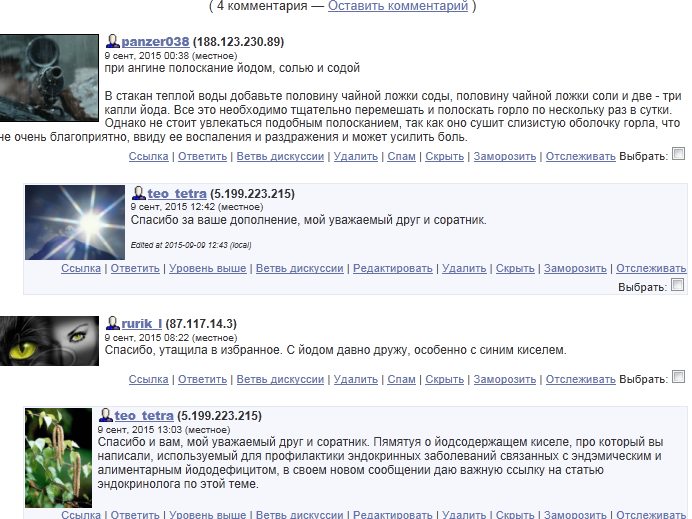Open panzer038's rifle scope avatar
This screenshot has width=692, height=519.
tap(49, 78)
